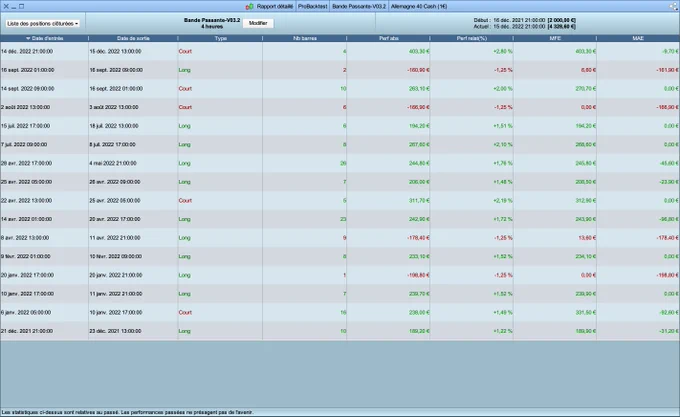The image size is (680, 417).
Task: Click exit date 8 juil. 2022 17:00:00
Action: (112, 145)
